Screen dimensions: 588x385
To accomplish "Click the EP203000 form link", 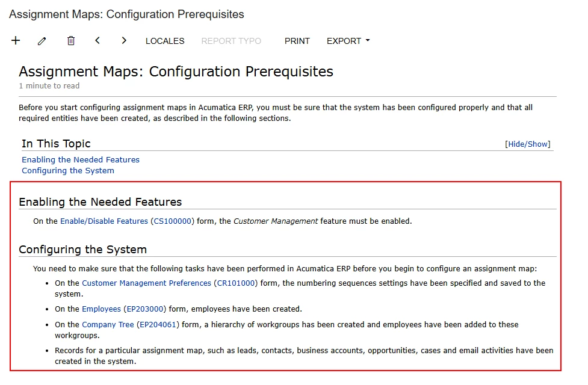I will (145, 309).
